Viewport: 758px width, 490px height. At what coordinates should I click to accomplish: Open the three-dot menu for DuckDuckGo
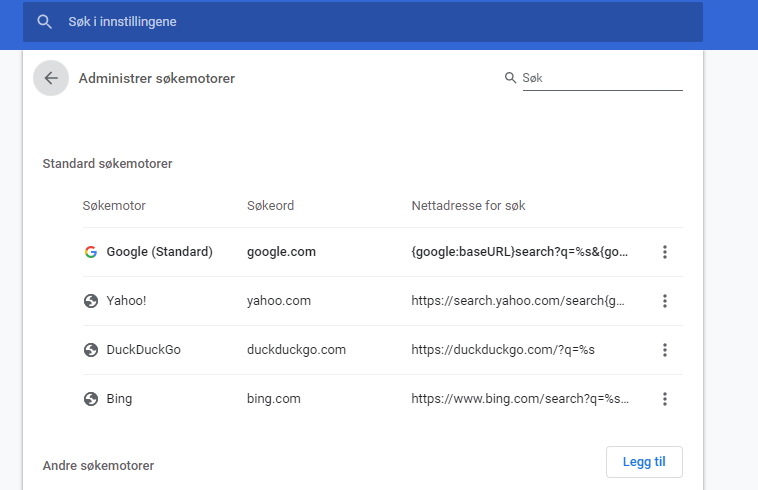click(665, 350)
